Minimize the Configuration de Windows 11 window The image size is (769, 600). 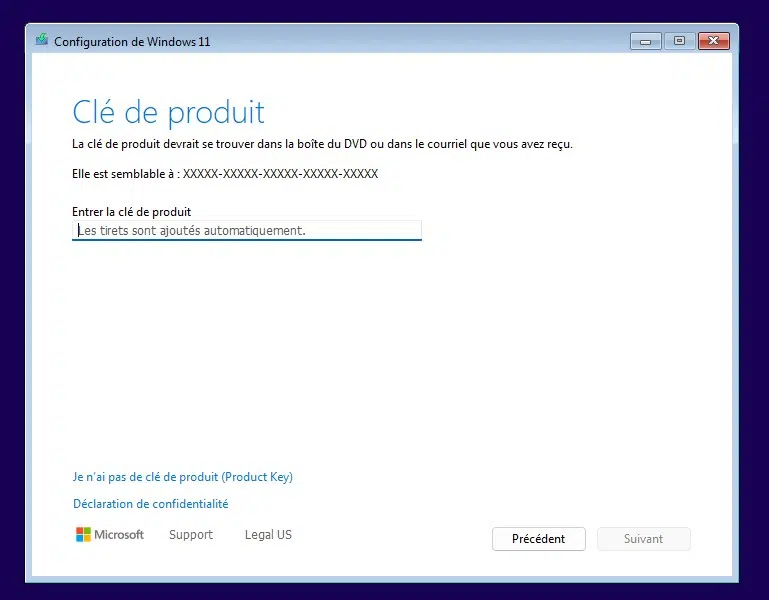coord(645,41)
